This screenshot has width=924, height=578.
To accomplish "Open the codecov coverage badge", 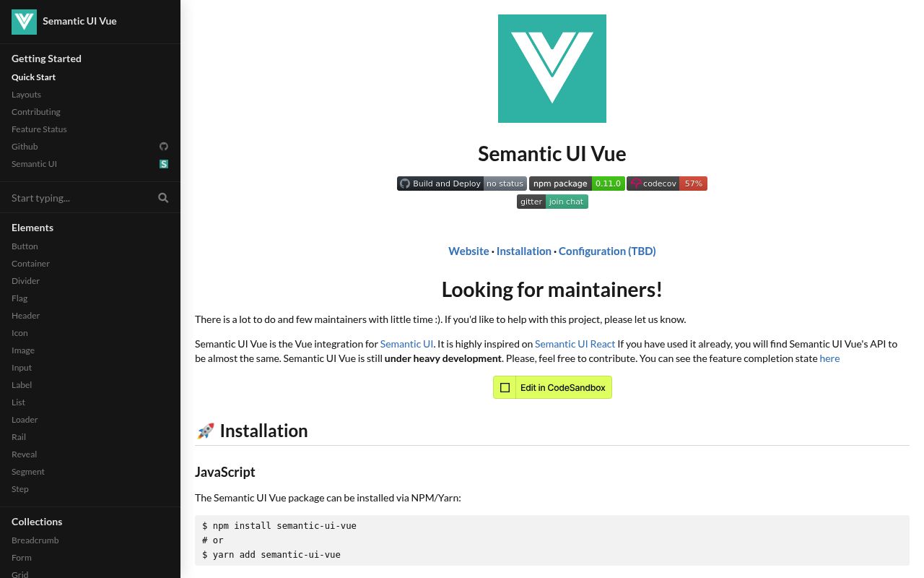I will click(x=667, y=184).
